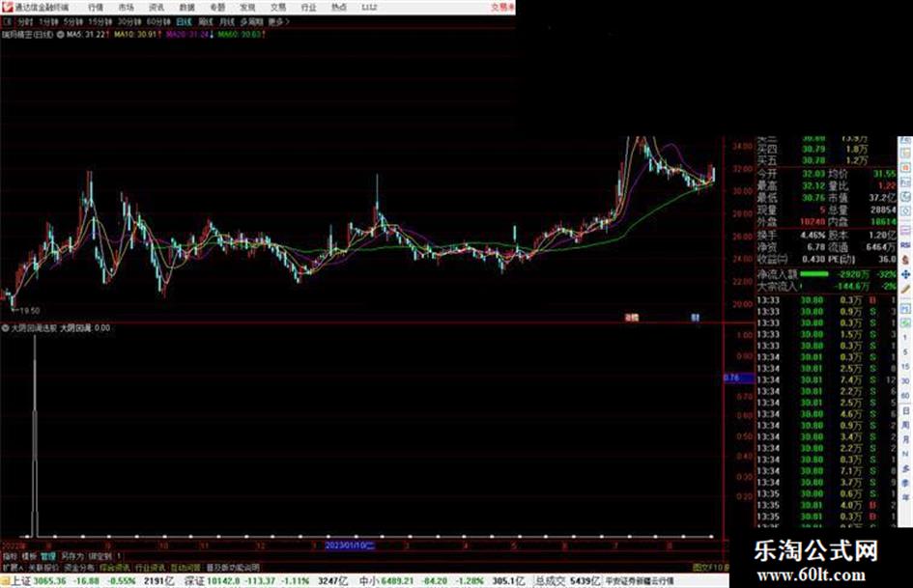Open the 资金分布 bottom tab
The height and width of the screenshot is (588, 913).
[x=79, y=567]
